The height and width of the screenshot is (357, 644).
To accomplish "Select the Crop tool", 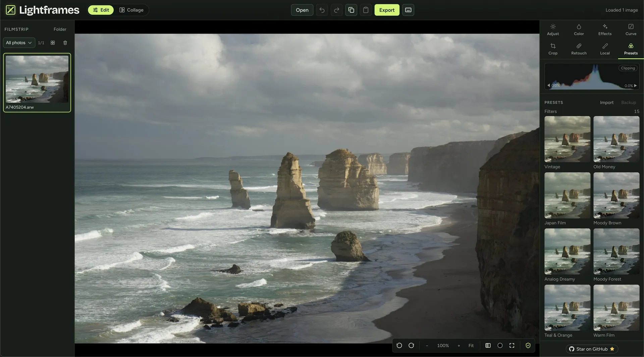I will click(x=553, y=49).
